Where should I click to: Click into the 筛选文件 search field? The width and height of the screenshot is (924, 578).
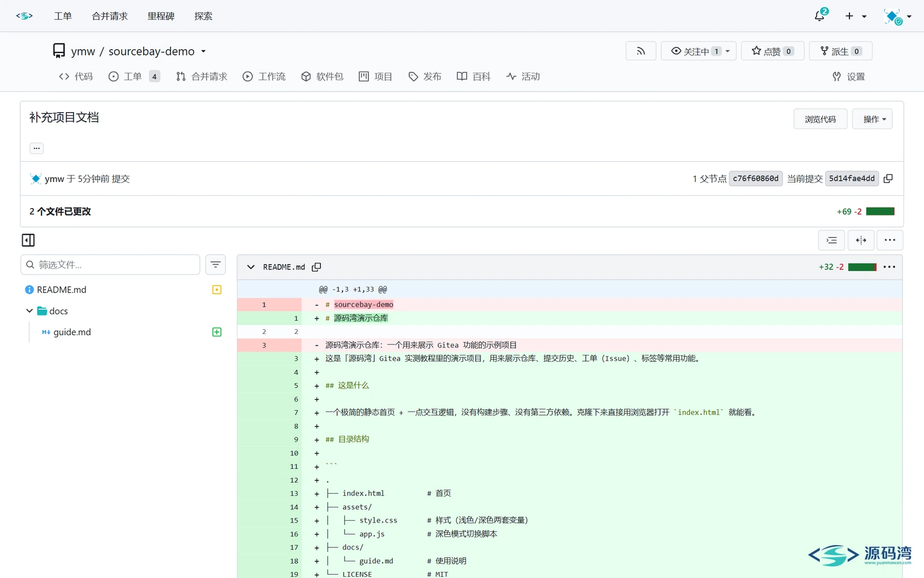(x=110, y=265)
